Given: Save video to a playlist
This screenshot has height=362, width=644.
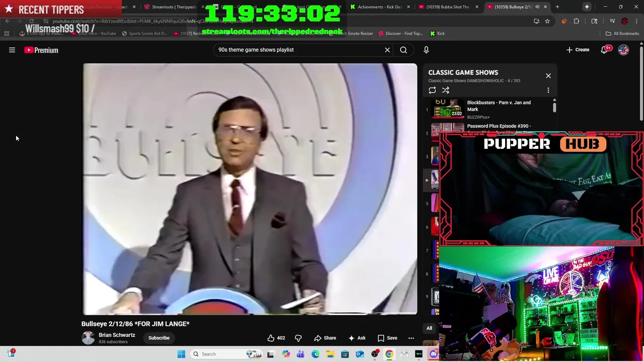Looking at the screenshot, I should [387, 338].
